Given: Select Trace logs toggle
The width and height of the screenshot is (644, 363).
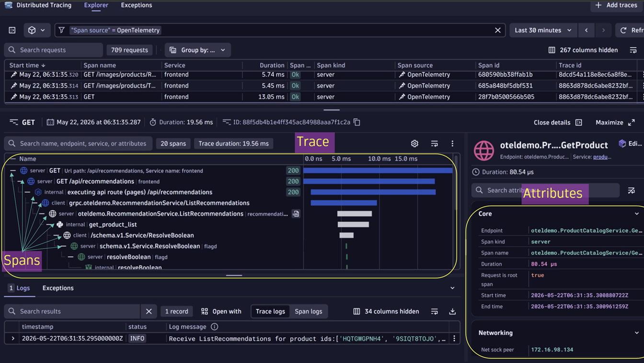Looking at the screenshot, I should 270,311.
